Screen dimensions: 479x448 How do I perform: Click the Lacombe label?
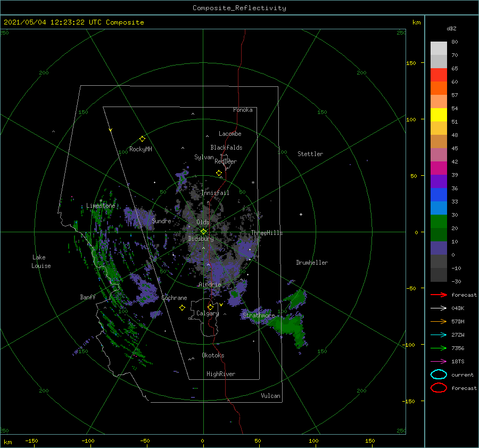(230, 134)
